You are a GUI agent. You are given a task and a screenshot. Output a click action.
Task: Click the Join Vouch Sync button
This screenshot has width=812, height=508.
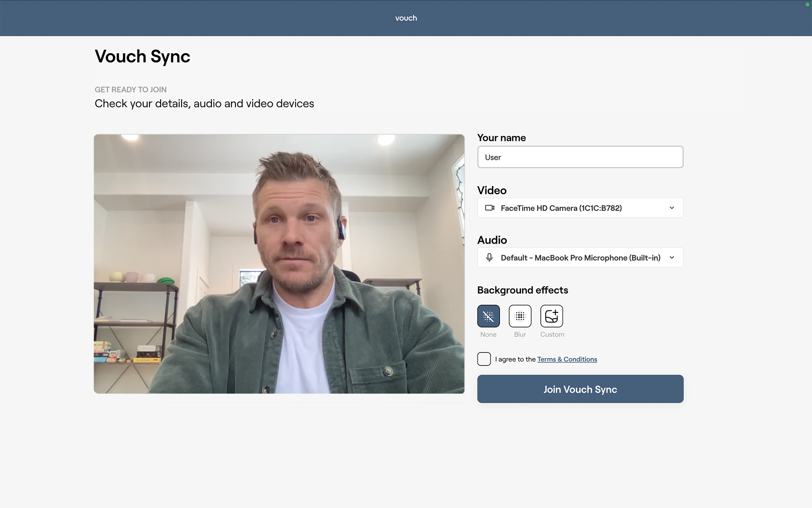click(x=580, y=389)
